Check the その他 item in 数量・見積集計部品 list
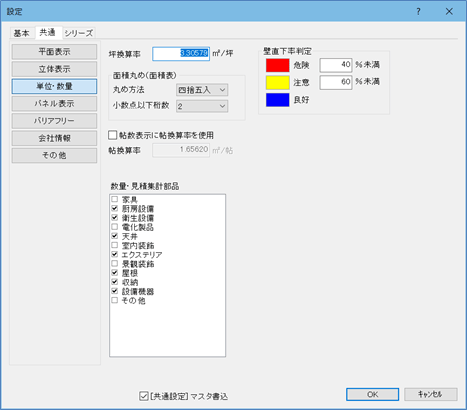 pyautogui.click(x=115, y=300)
